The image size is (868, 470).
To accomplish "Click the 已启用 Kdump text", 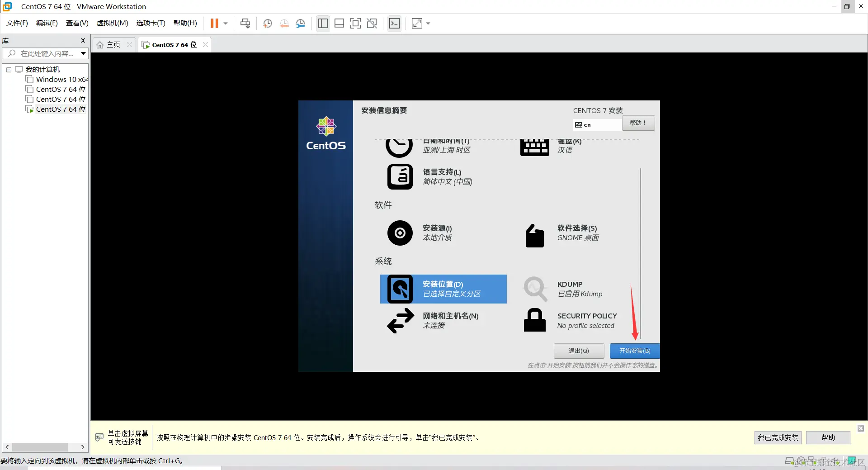I will 580,294.
